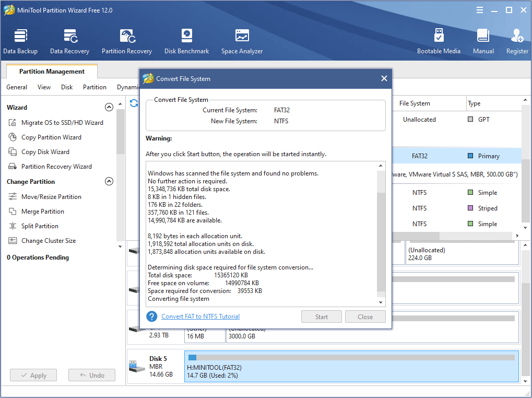The height and width of the screenshot is (398, 532).
Task: Open Convert FAT to NTFS Tutorial link
Action: (x=200, y=316)
